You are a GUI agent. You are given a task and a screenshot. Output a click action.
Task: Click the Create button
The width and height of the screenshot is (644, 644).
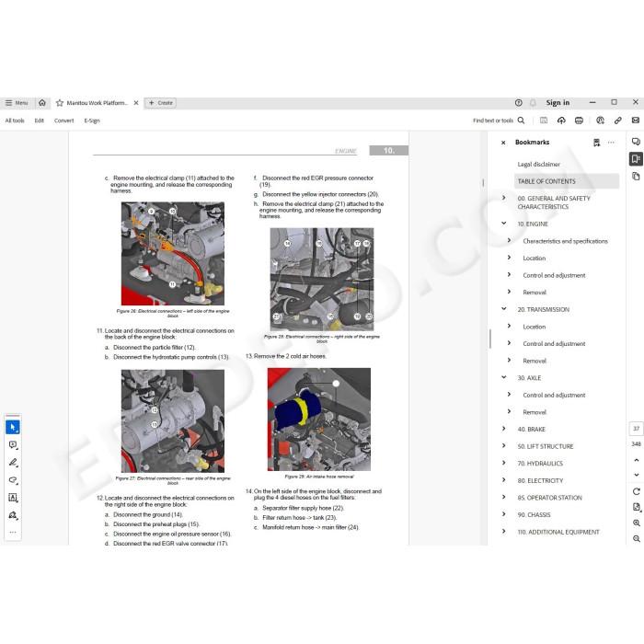click(x=160, y=103)
